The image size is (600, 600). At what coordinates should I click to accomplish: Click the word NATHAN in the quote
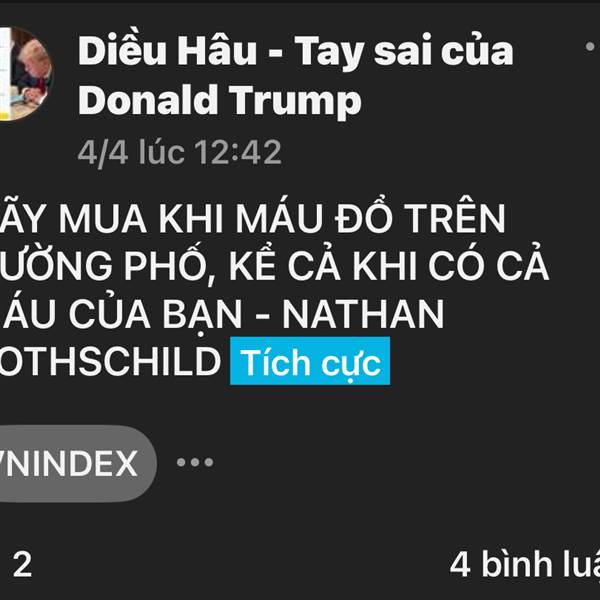[363, 315]
